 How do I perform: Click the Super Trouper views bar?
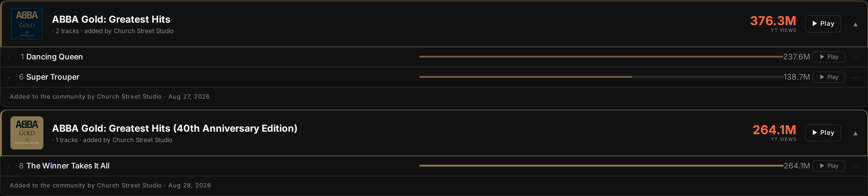point(601,77)
